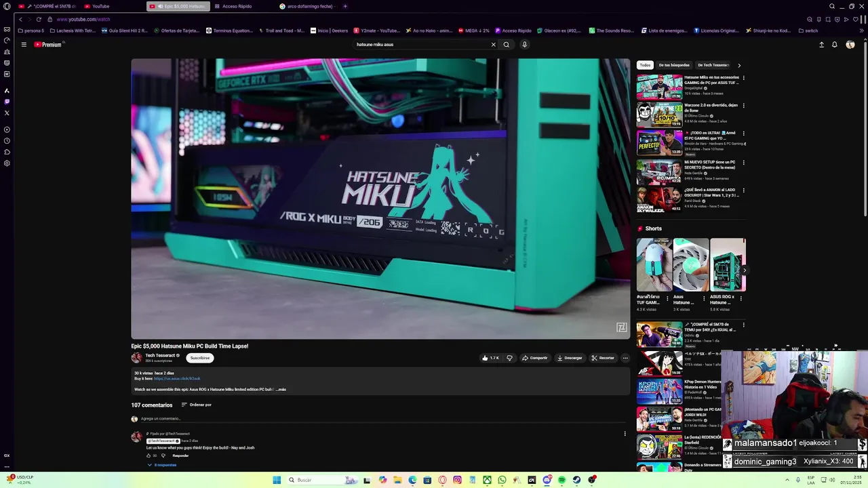Open the 'switch' bookmarks folder
The height and width of the screenshot is (488, 868).
(808, 30)
